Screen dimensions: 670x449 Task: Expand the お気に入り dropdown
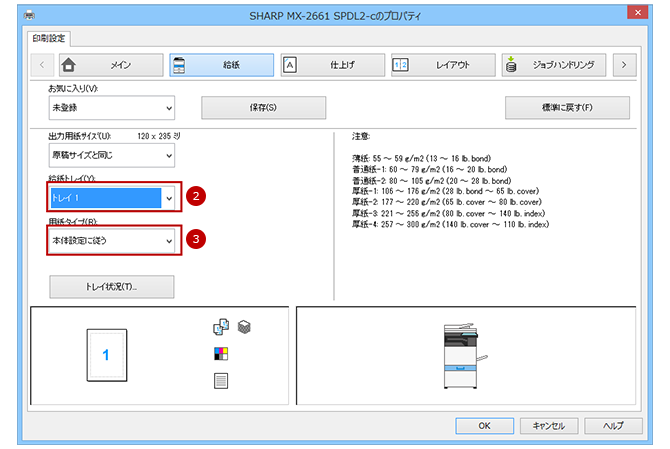tap(112, 108)
